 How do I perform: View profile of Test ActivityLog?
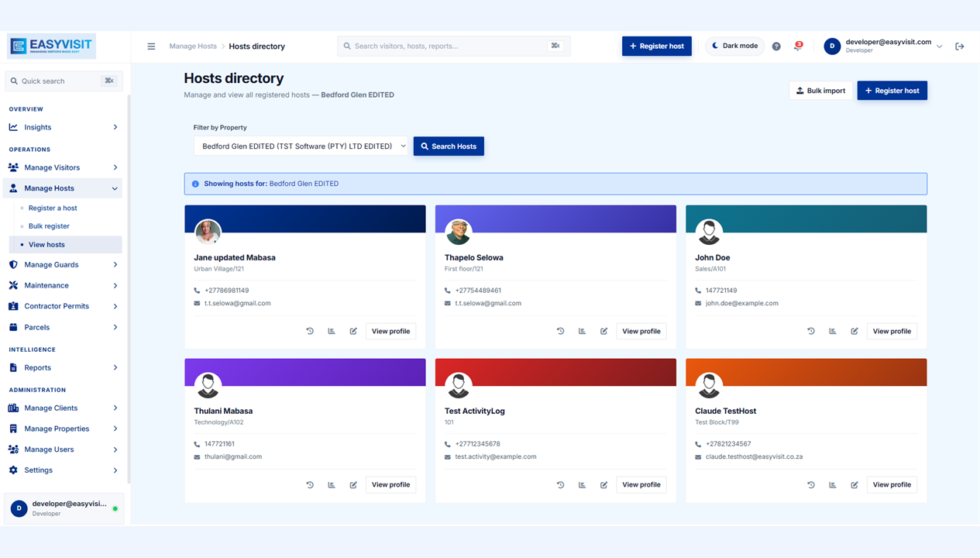coord(641,484)
